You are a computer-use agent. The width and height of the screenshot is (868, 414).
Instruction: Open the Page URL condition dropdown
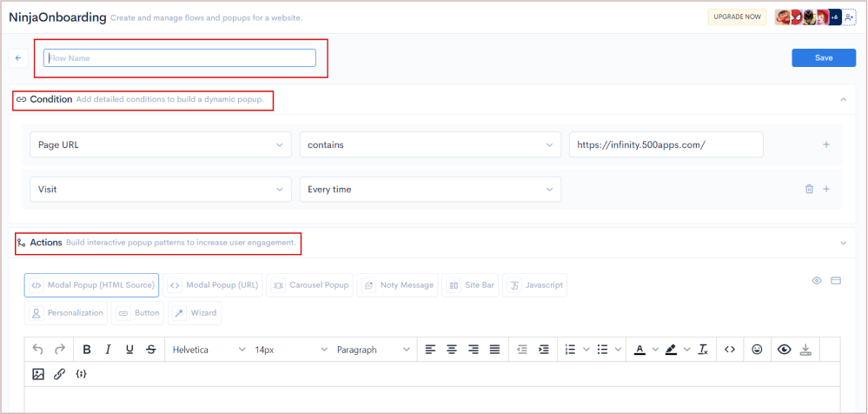pyautogui.click(x=161, y=144)
